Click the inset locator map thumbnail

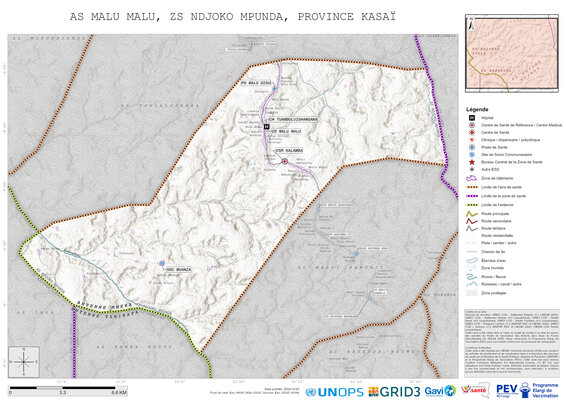pyautogui.click(x=512, y=53)
